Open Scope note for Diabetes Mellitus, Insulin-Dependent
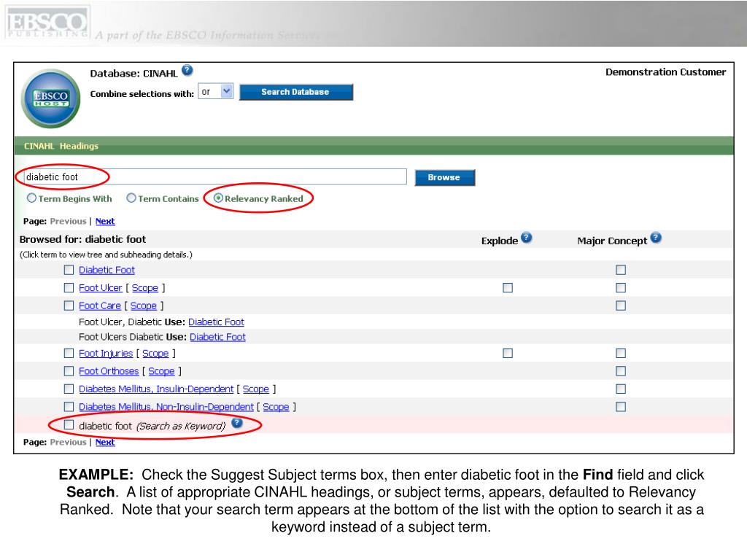The image size is (747, 560). (256, 389)
